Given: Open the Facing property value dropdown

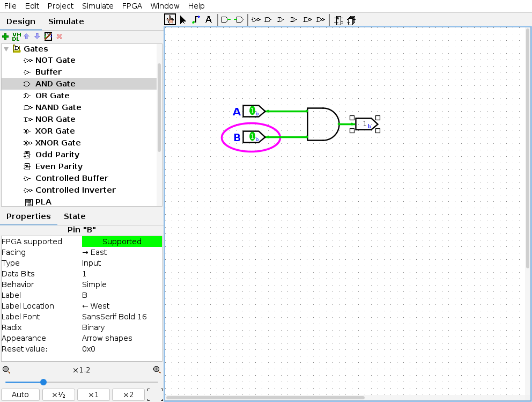Looking at the screenshot, I should click(121, 252).
